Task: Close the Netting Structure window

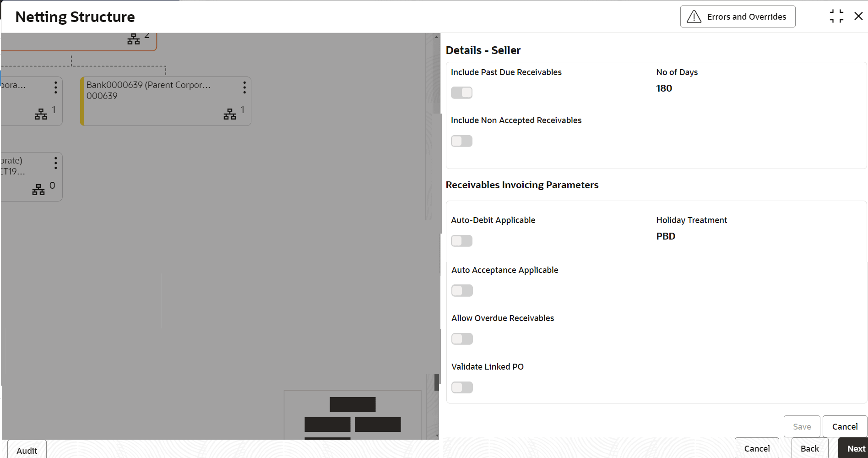Action: [x=858, y=16]
